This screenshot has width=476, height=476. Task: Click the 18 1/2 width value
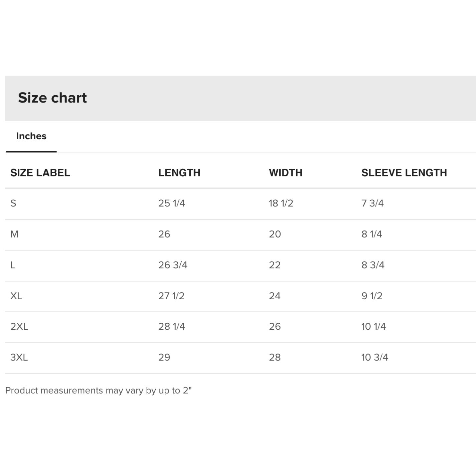pos(281,203)
